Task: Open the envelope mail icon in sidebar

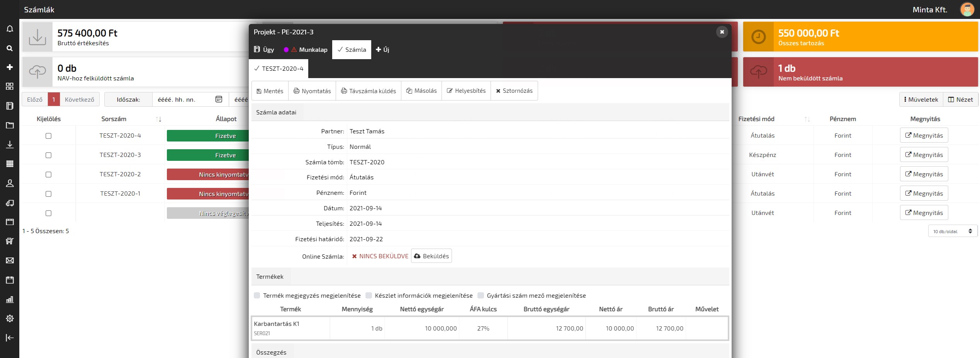Action: pos(10,261)
